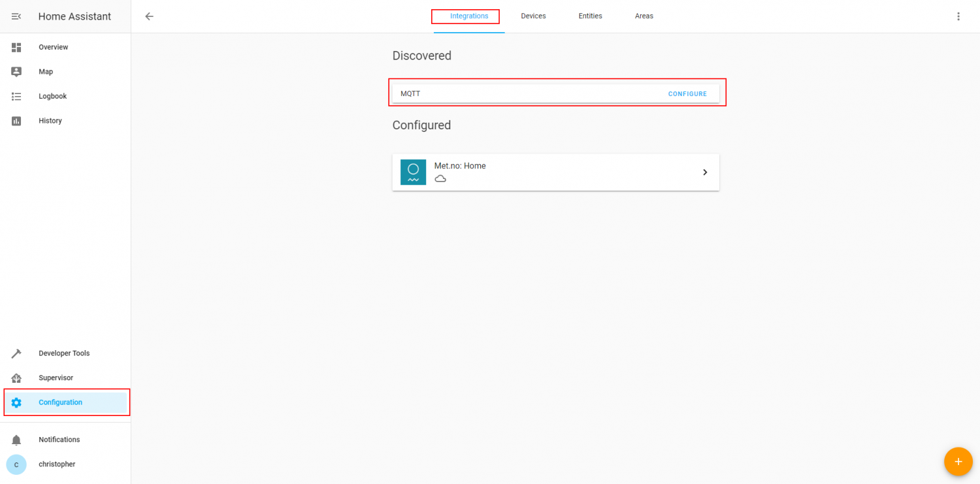
Task: Open the christopher user profile avatar
Action: coord(16,464)
